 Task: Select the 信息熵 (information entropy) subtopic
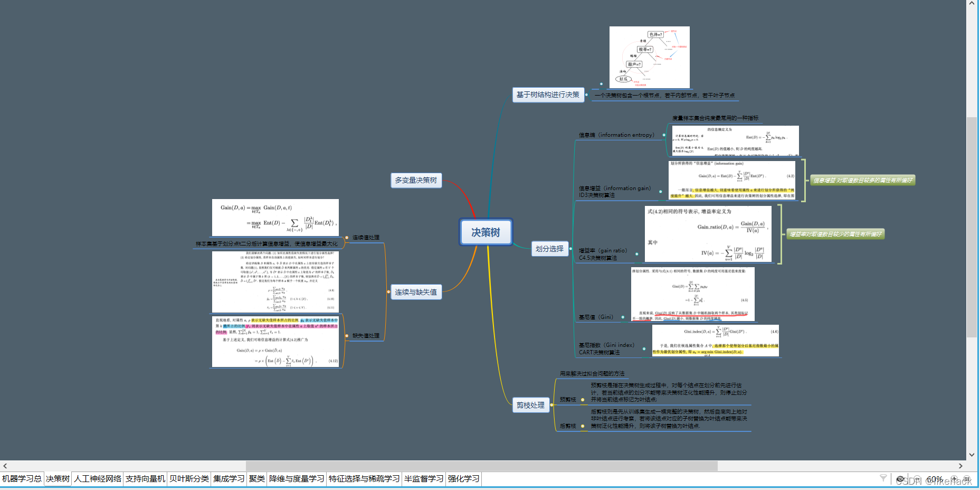pos(616,135)
